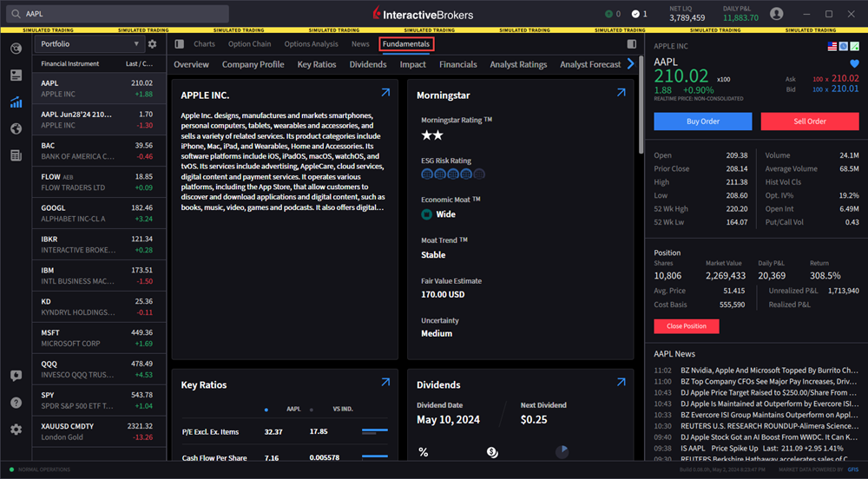
Task: Select the MSFT Microsoft Corp row
Action: tap(99, 338)
